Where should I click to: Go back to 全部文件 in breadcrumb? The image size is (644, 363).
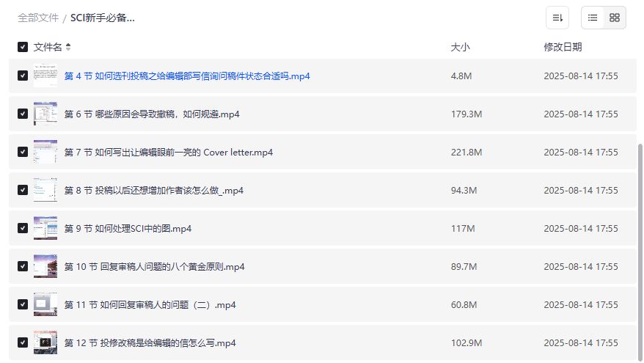[x=38, y=18]
